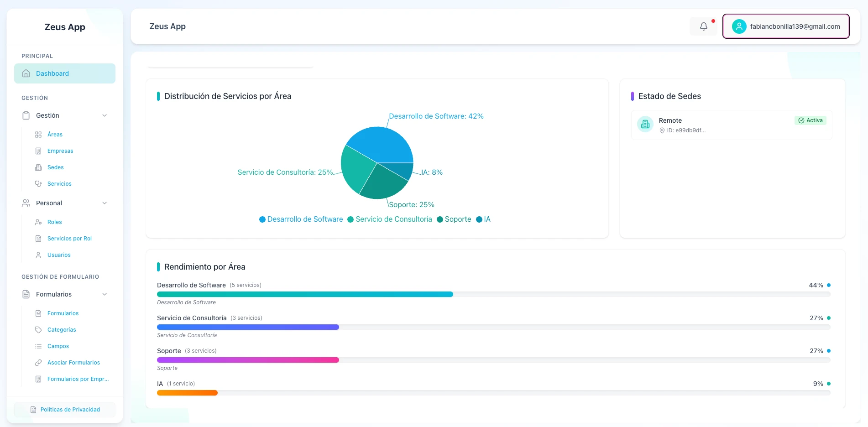The height and width of the screenshot is (427, 868).
Task: Open Políticas de Privacidad button
Action: tap(65, 410)
